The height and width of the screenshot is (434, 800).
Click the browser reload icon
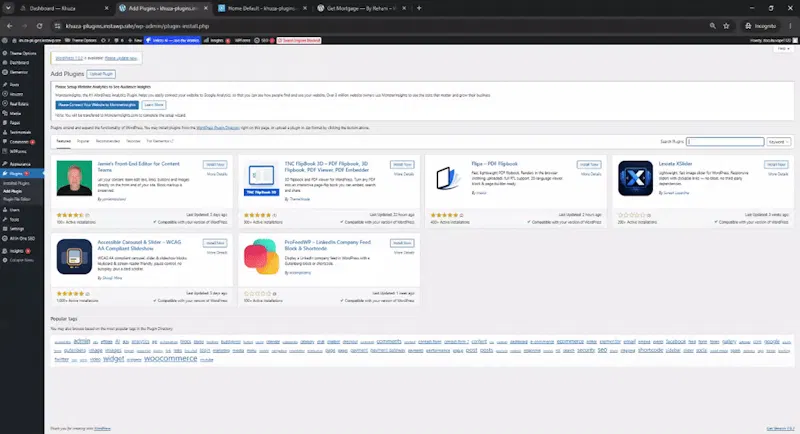click(x=39, y=26)
